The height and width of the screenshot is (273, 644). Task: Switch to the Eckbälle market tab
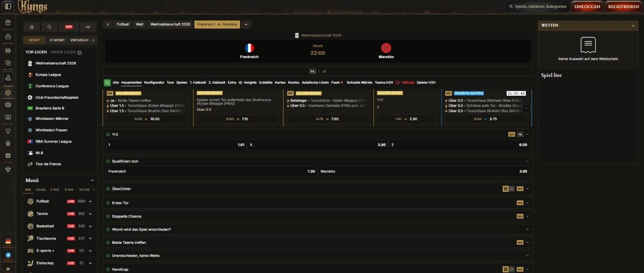point(266,82)
